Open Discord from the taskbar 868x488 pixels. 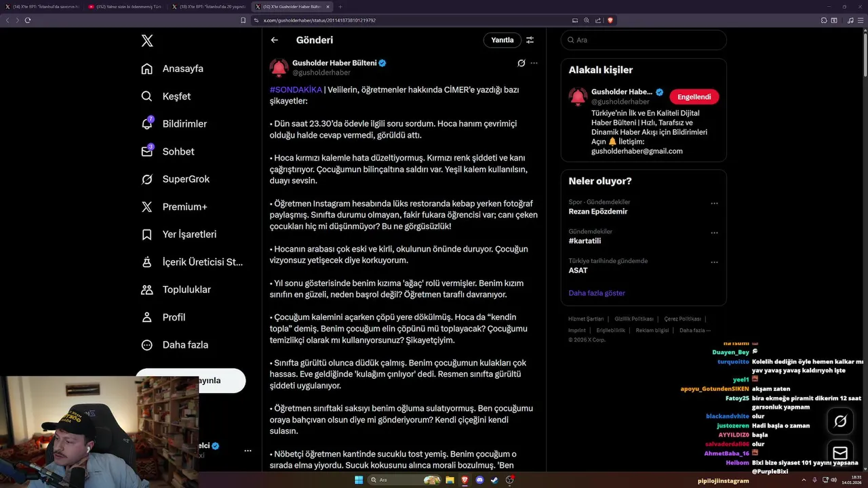[x=480, y=480]
